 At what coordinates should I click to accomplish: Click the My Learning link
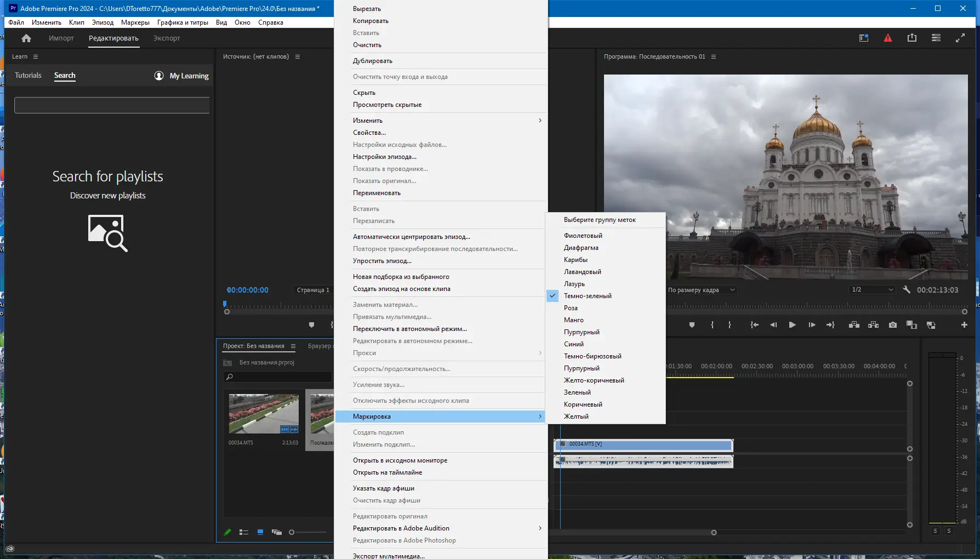189,76
